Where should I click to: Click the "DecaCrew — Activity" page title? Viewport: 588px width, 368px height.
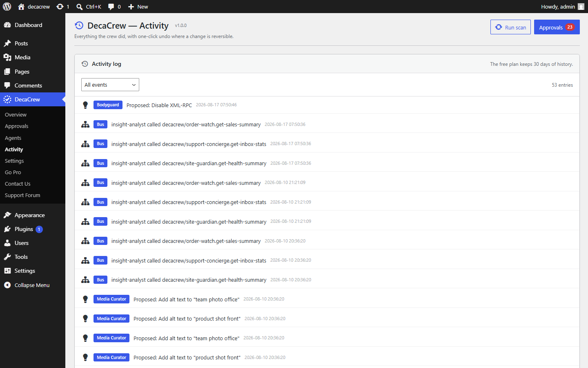point(128,25)
